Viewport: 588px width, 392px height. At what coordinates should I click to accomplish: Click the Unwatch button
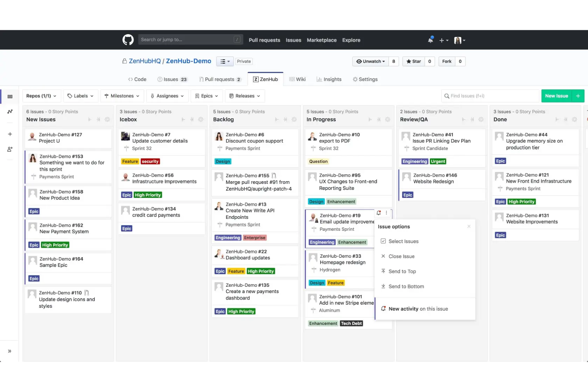pyautogui.click(x=370, y=61)
